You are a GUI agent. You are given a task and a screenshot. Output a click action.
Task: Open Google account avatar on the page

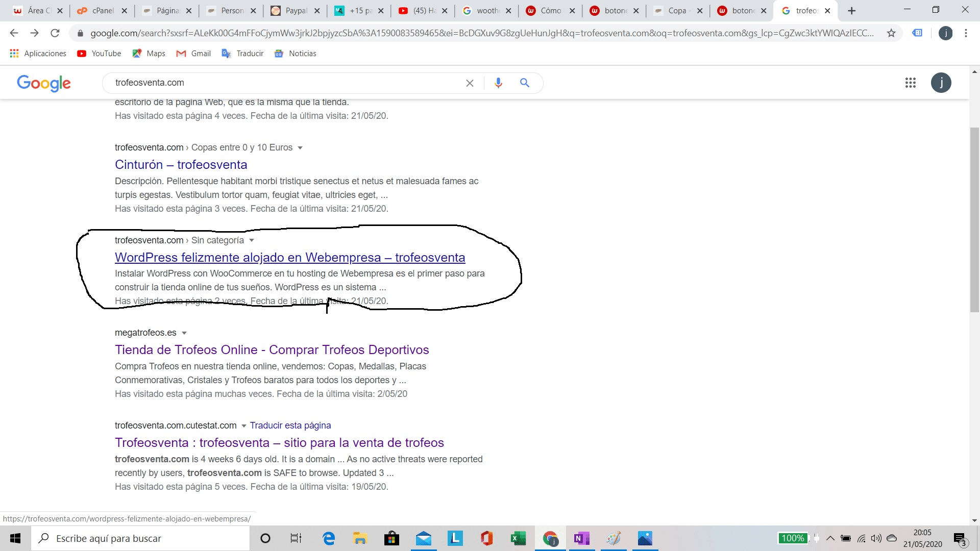(941, 83)
